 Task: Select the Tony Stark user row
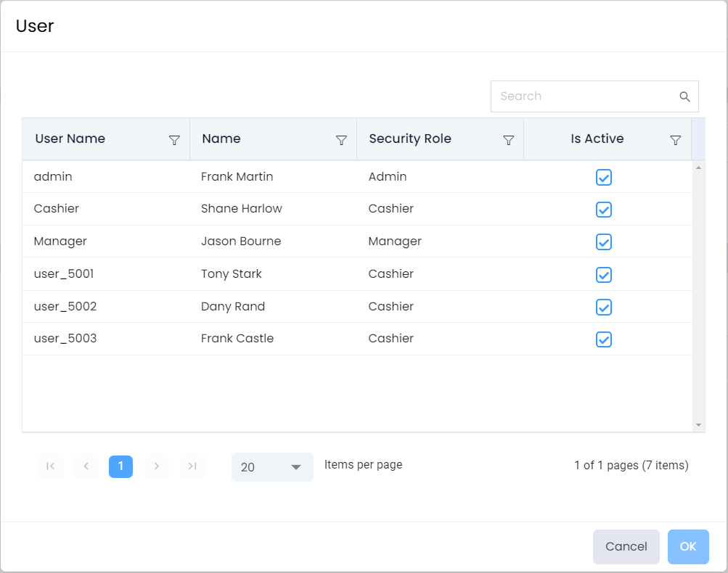pos(232,274)
